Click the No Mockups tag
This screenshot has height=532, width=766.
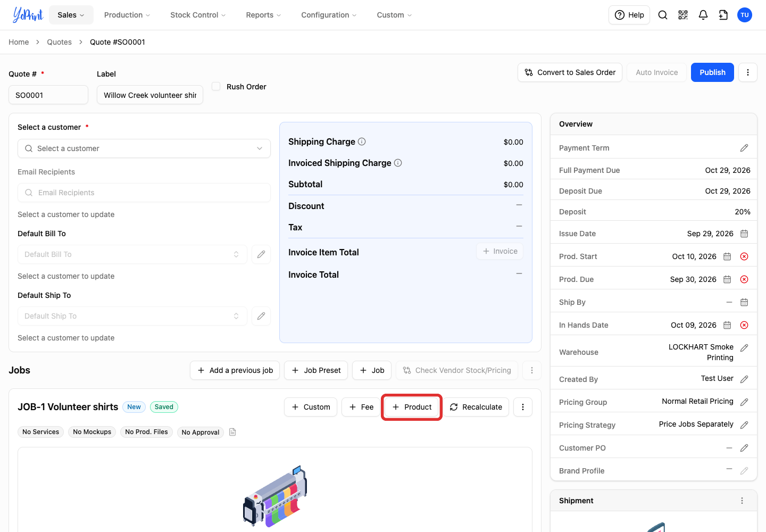92,432
